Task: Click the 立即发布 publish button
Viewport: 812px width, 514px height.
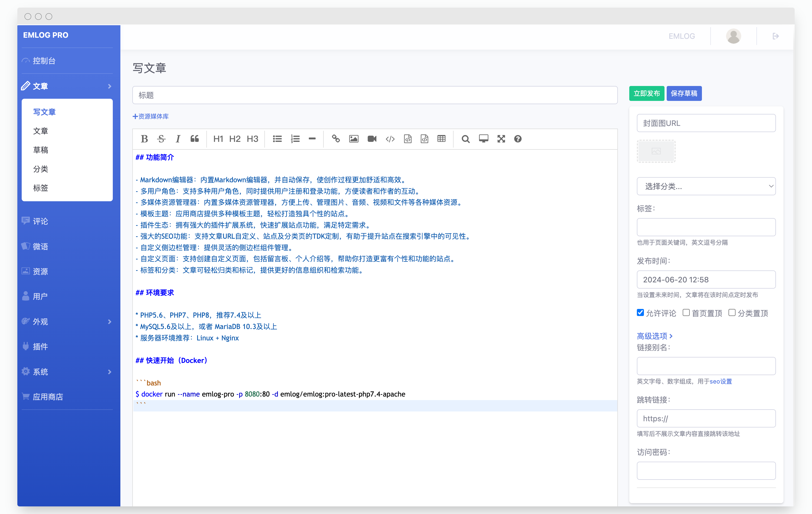Action: click(646, 93)
